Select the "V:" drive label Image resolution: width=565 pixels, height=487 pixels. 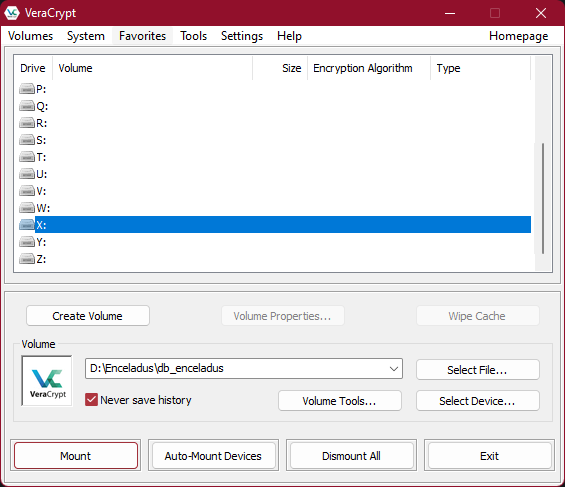coord(41,191)
